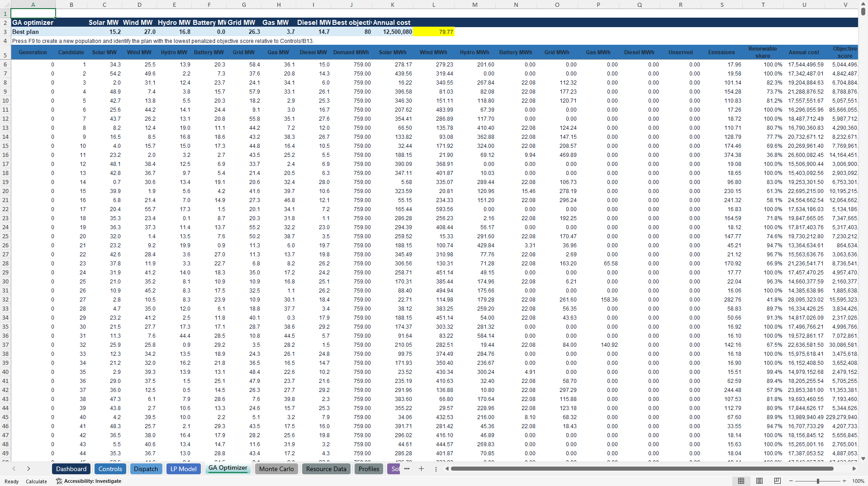The width and height of the screenshot is (868, 486).
Task: Select annual cost value 12,500,080
Action: (392, 32)
